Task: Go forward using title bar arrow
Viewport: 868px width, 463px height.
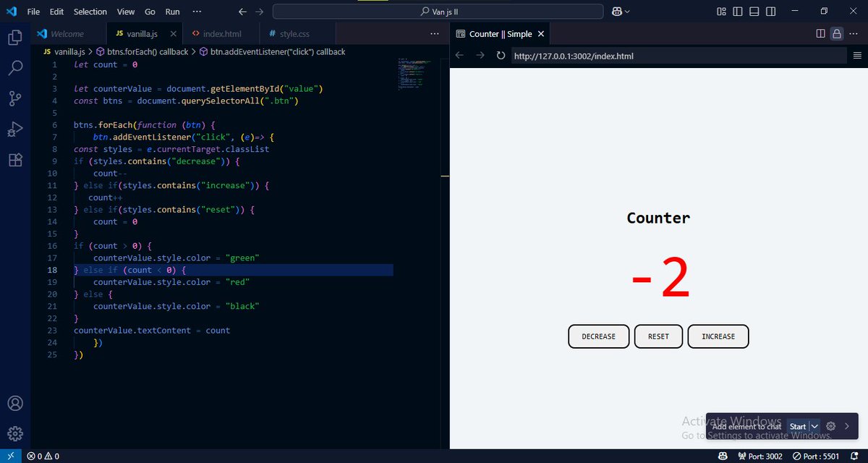Action: pyautogui.click(x=260, y=12)
